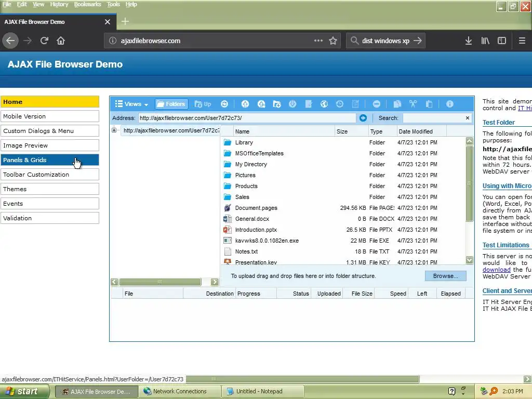Viewport: 532px width, 399px height.
Task: Bookmark page with star icon
Action: click(333, 41)
